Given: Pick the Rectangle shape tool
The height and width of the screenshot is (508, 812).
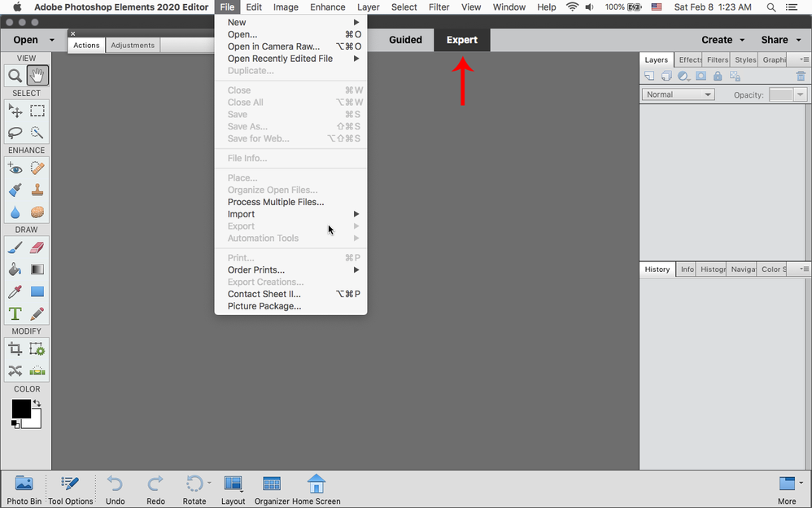Looking at the screenshot, I should tap(37, 291).
